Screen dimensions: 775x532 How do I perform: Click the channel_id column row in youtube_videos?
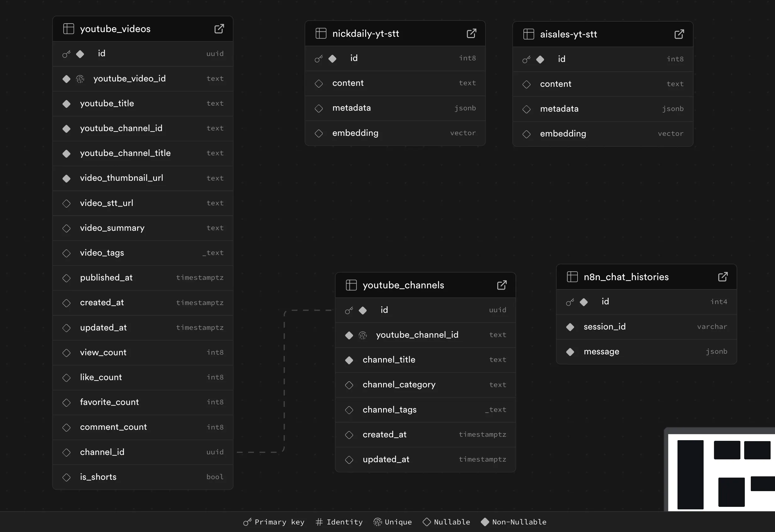coord(102,452)
